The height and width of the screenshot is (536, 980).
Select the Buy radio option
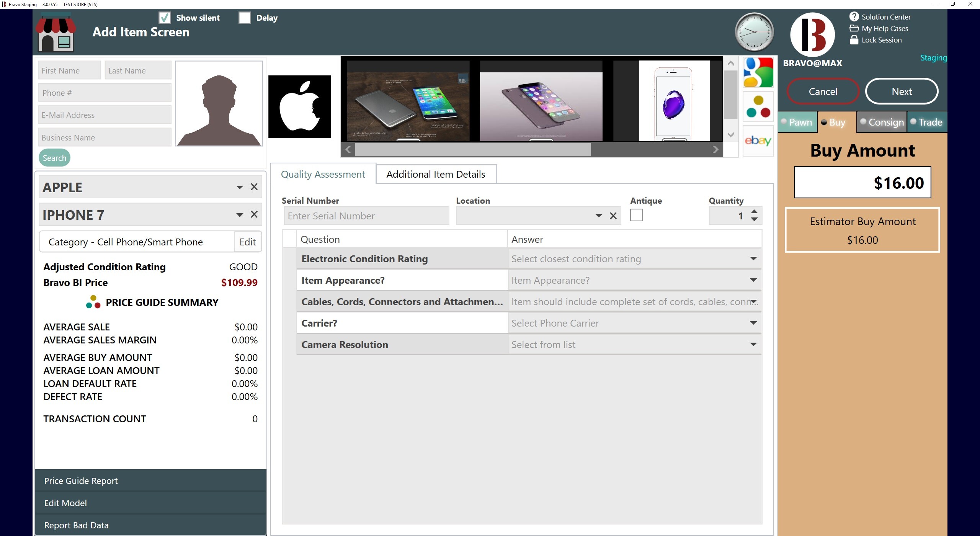(824, 122)
